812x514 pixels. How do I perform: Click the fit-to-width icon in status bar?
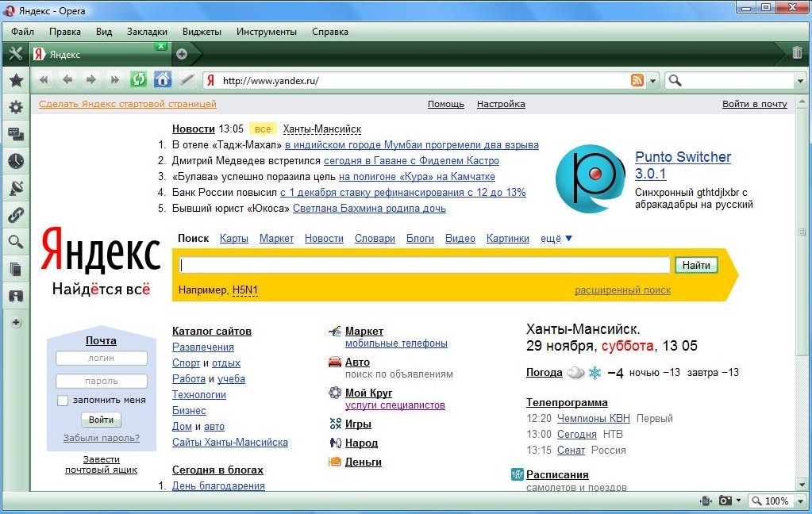pyautogui.click(x=706, y=501)
